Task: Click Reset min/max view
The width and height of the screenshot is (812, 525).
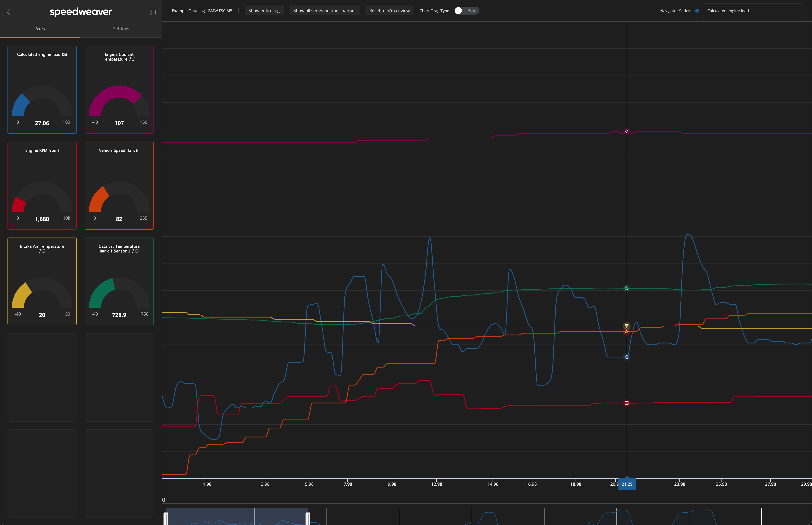Action: click(389, 11)
